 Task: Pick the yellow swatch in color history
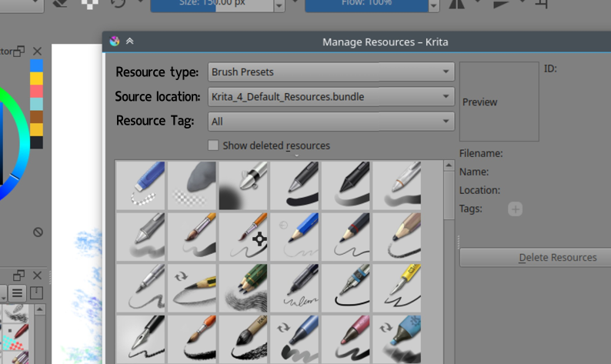point(37,78)
